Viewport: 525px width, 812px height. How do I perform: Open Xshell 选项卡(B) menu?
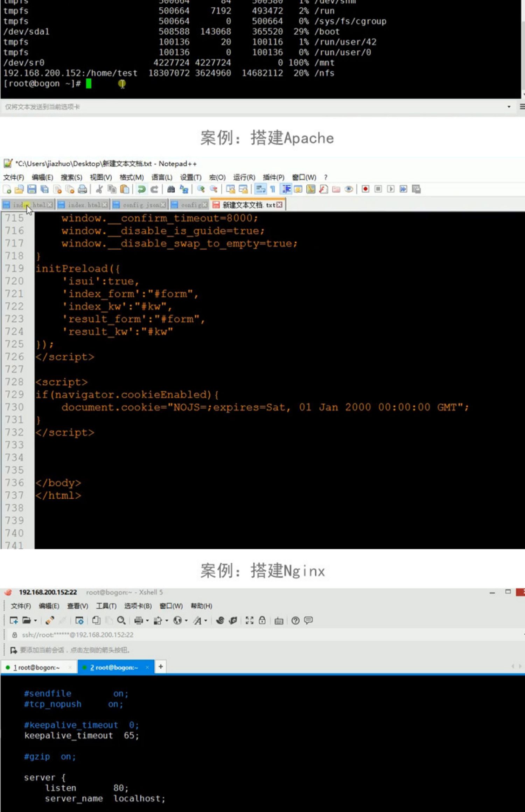click(x=138, y=606)
